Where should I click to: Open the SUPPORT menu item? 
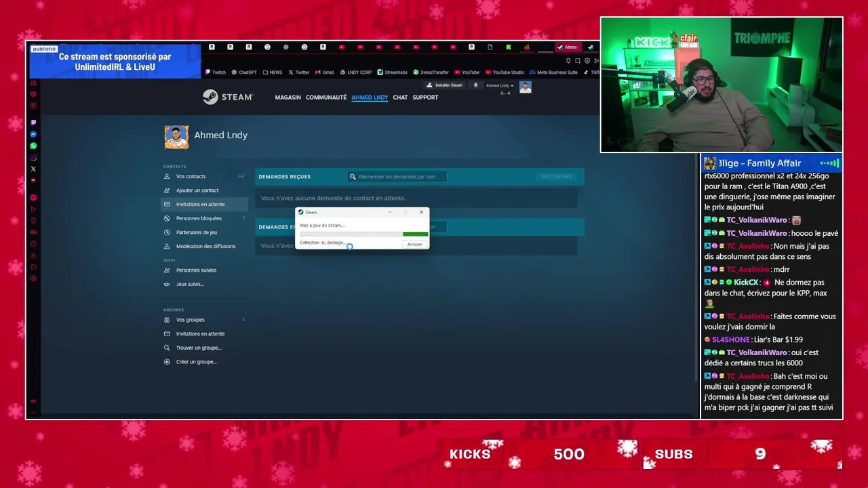tap(425, 98)
